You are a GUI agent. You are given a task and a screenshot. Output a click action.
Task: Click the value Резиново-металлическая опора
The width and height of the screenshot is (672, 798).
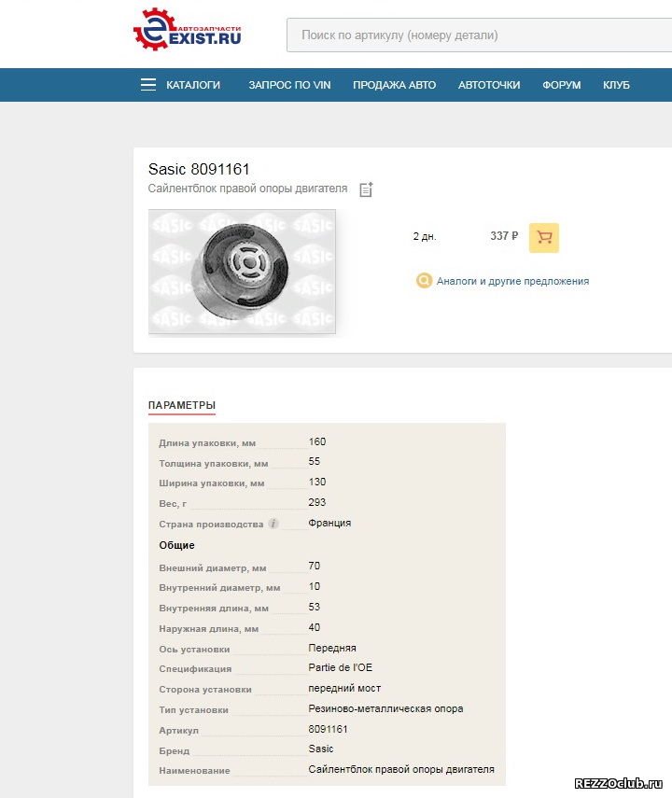tap(385, 708)
